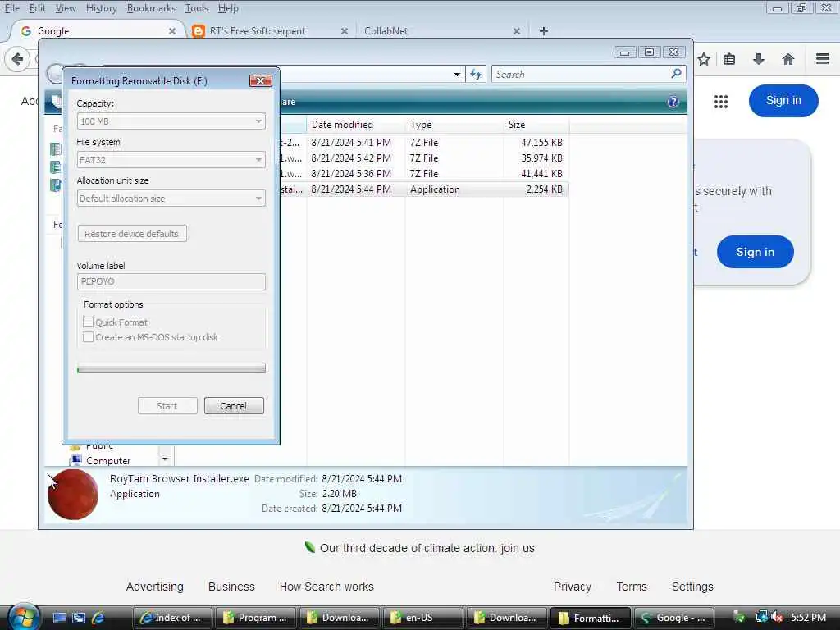Open the Advertising footer link

coord(155,587)
